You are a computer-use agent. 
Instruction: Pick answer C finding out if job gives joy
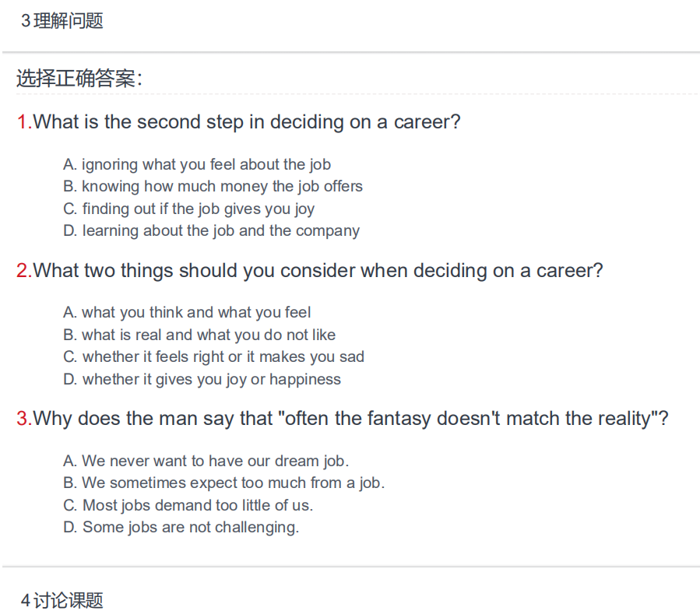[189, 209]
